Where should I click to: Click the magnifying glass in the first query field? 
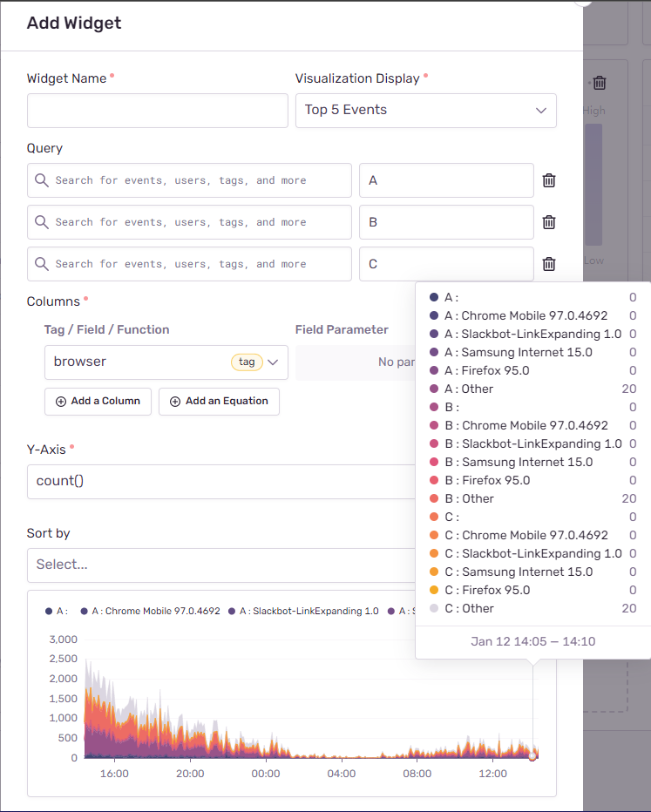(x=42, y=180)
